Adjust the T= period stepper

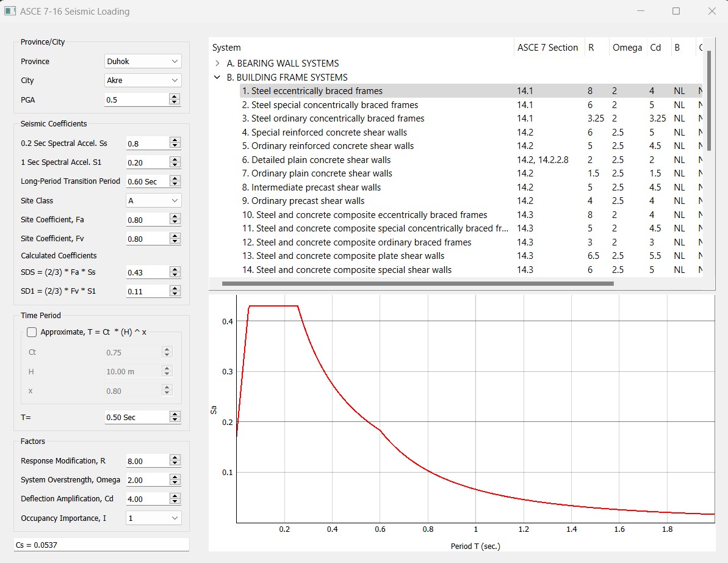coord(175,417)
